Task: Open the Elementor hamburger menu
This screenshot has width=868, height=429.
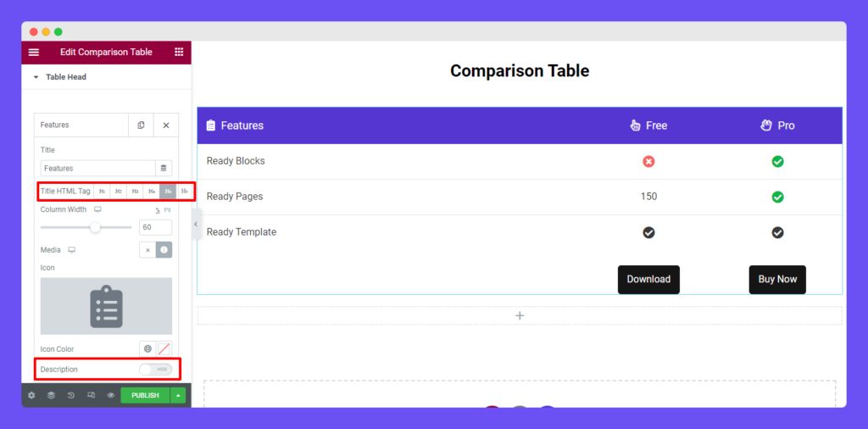Action: (x=34, y=52)
